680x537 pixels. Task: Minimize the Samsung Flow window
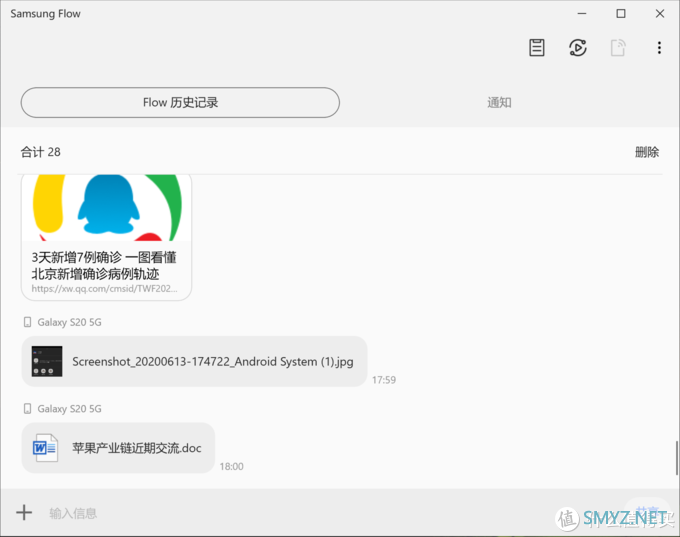click(x=582, y=14)
